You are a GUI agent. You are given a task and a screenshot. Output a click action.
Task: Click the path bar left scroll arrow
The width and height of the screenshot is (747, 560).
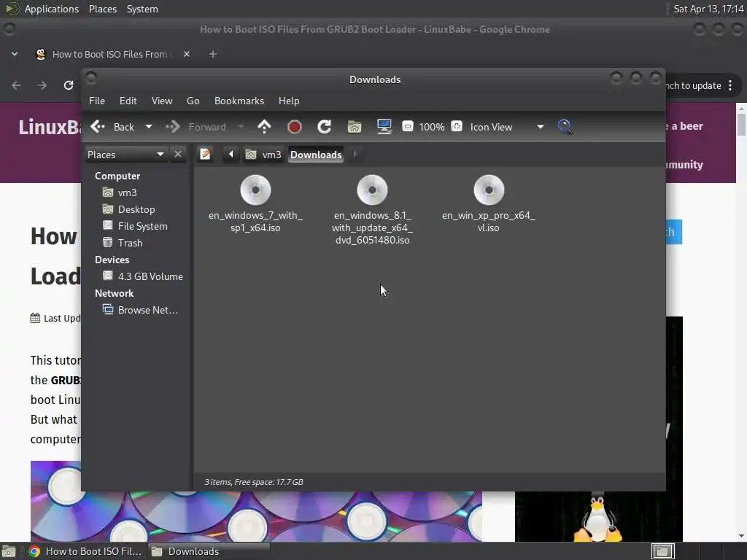[x=231, y=155]
